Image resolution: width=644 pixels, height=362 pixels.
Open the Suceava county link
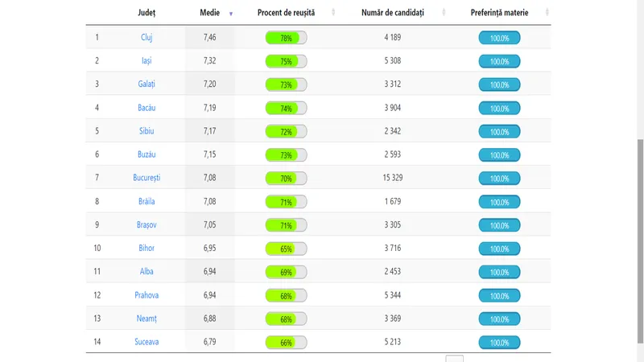click(x=147, y=341)
